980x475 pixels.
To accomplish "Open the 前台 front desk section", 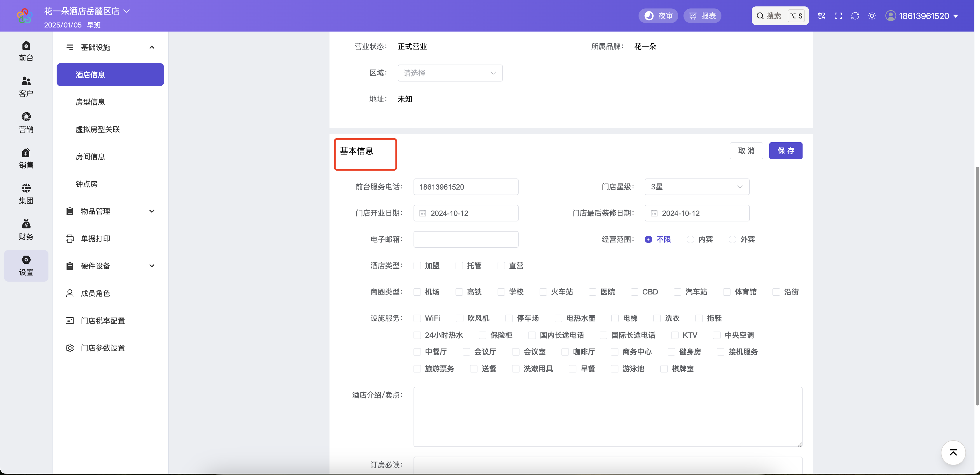I will pos(26,51).
